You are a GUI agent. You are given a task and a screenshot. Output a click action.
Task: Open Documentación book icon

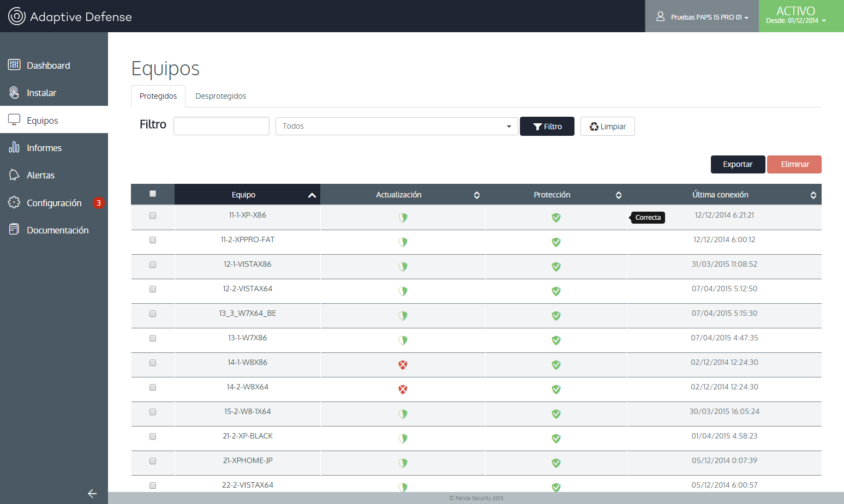pos(14,230)
